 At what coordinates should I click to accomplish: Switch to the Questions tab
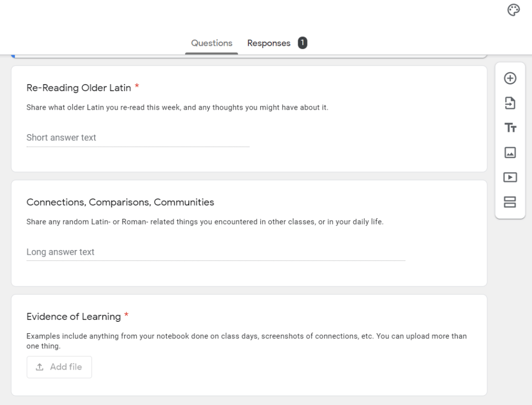coord(211,43)
